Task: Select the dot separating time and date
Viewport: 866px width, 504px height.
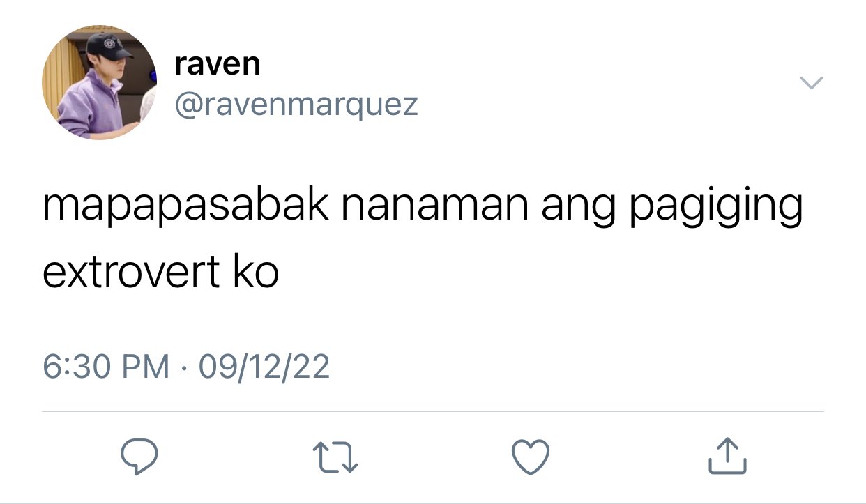Action: [x=184, y=367]
